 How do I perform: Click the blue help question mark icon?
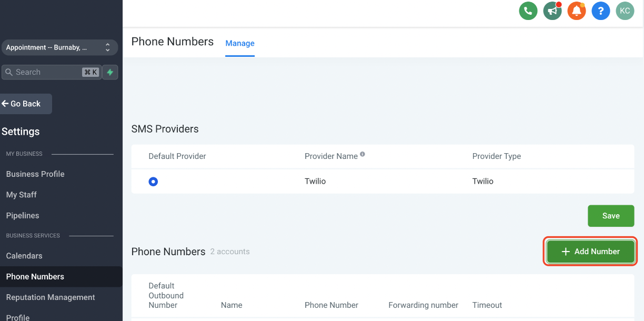pyautogui.click(x=601, y=11)
